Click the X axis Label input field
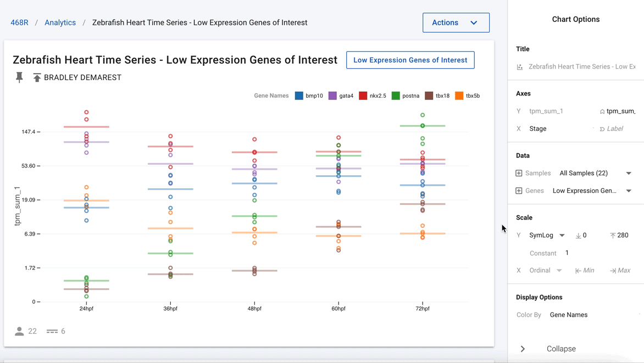This screenshot has width=644, height=363. coord(615,129)
